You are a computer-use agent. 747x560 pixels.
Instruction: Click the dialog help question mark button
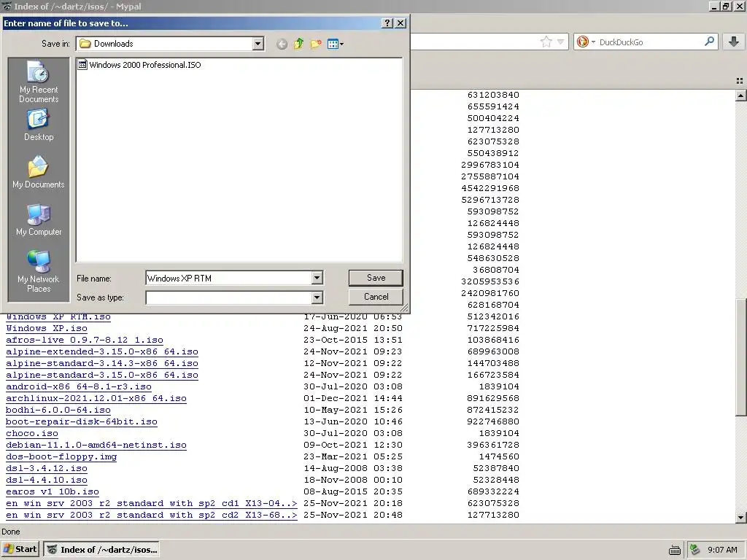coord(387,23)
